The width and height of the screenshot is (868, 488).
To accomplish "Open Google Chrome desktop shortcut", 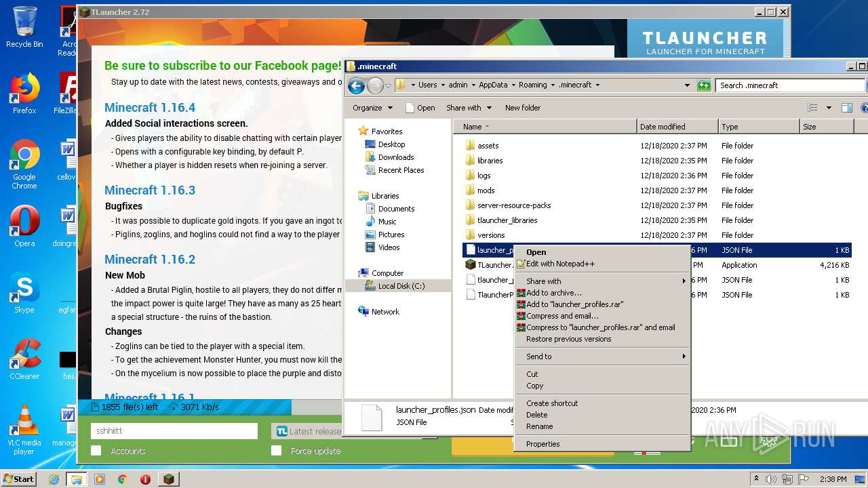I will [24, 164].
